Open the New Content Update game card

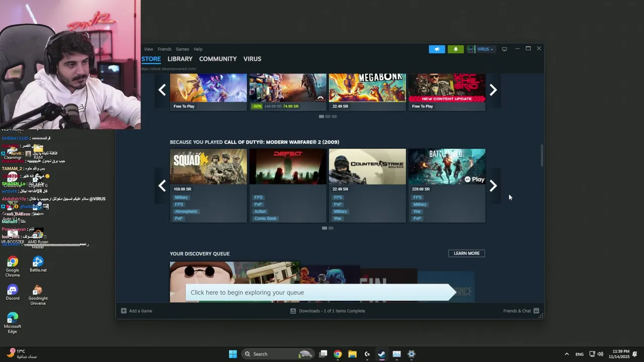[447, 92]
